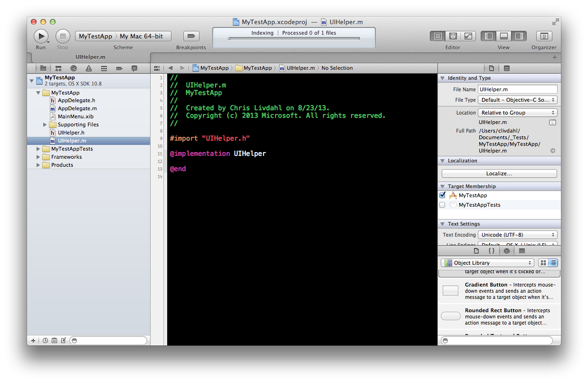The width and height of the screenshot is (588, 383).
Task: Add a new tab
Action: click(x=554, y=57)
